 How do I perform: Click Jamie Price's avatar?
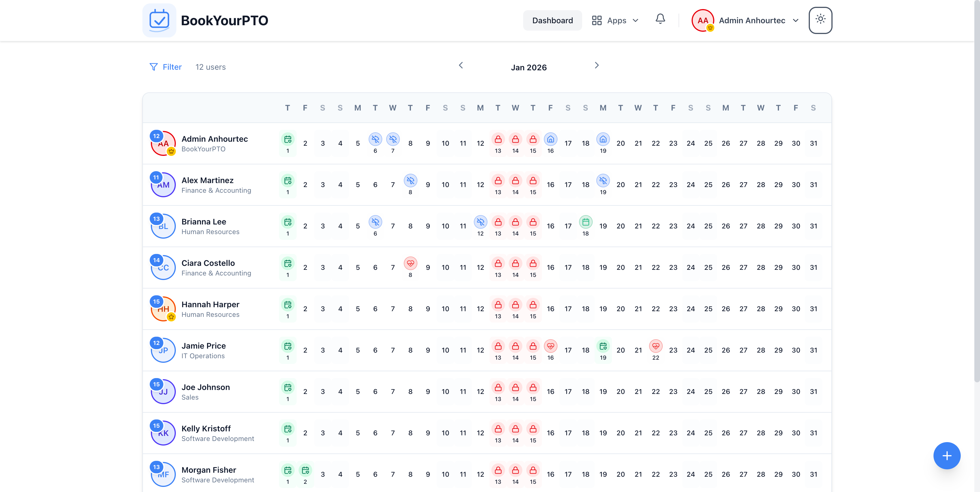point(163,350)
